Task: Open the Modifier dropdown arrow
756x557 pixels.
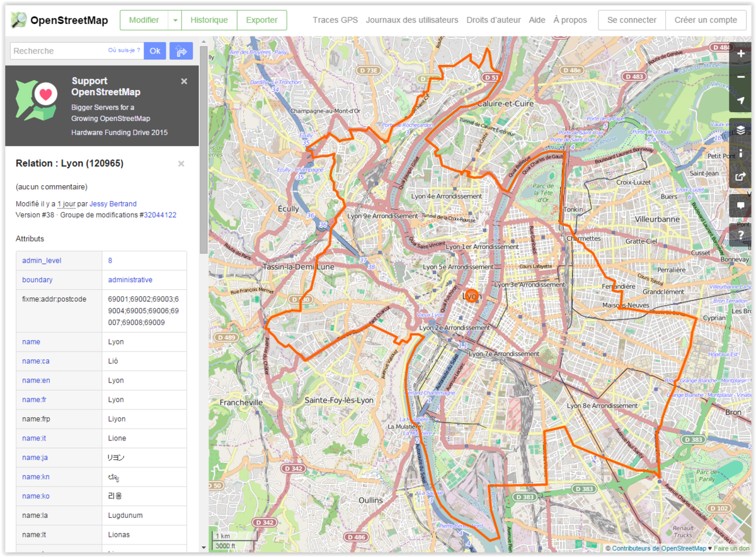Action: 175,20
